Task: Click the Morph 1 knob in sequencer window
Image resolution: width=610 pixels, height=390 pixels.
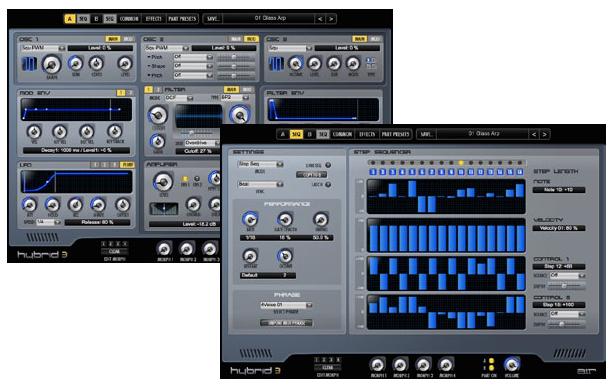Action: point(377,365)
